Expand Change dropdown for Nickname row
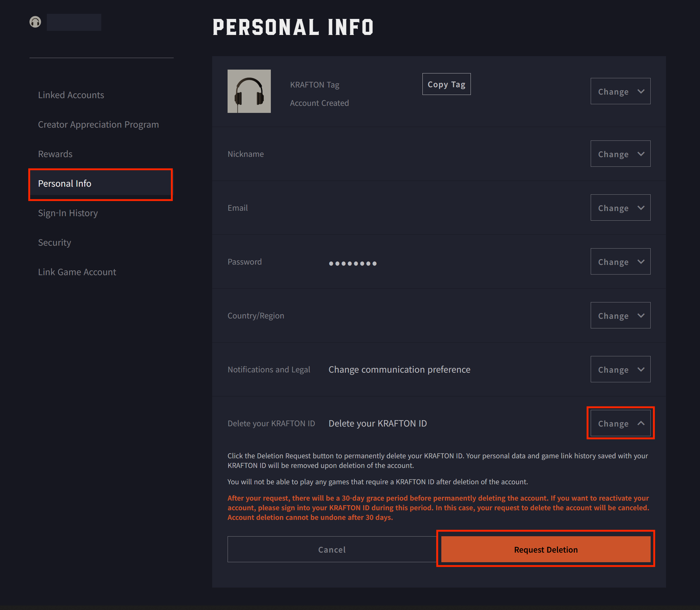 pos(621,154)
